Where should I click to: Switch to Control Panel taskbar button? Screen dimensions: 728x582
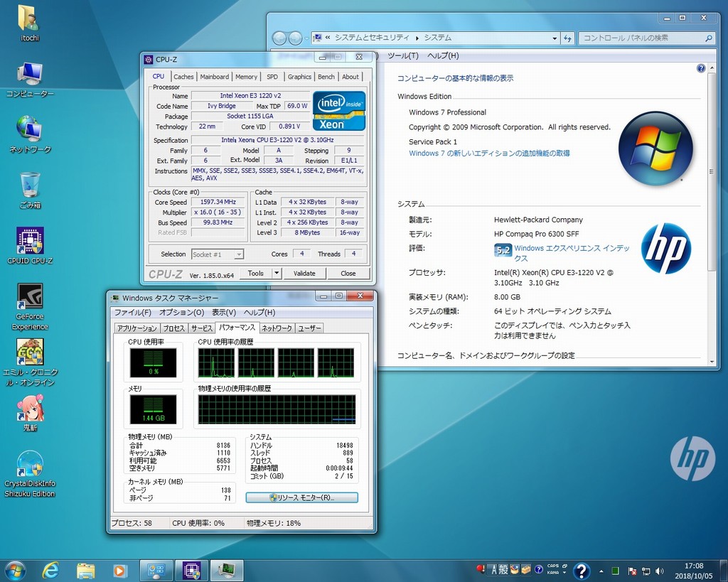click(156, 571)
